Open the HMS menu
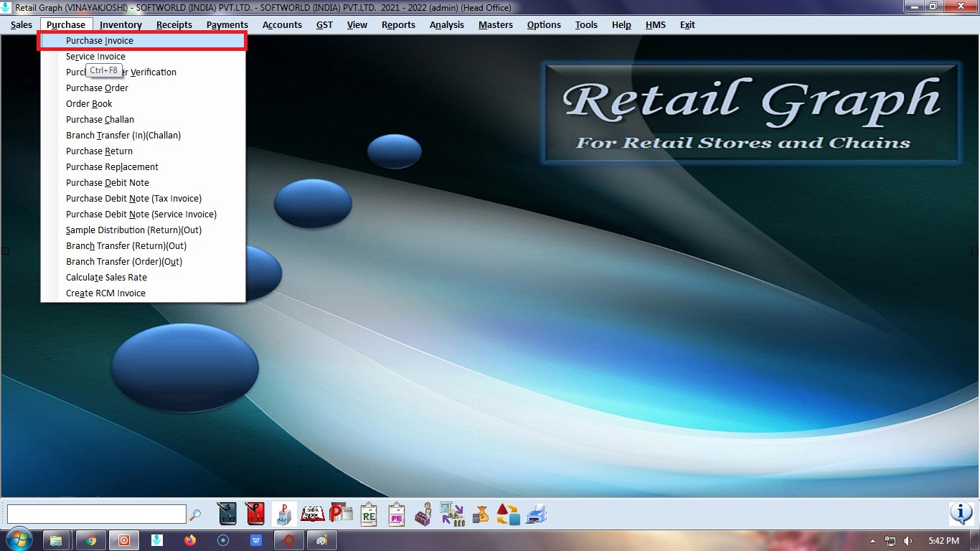 (656, 24)
